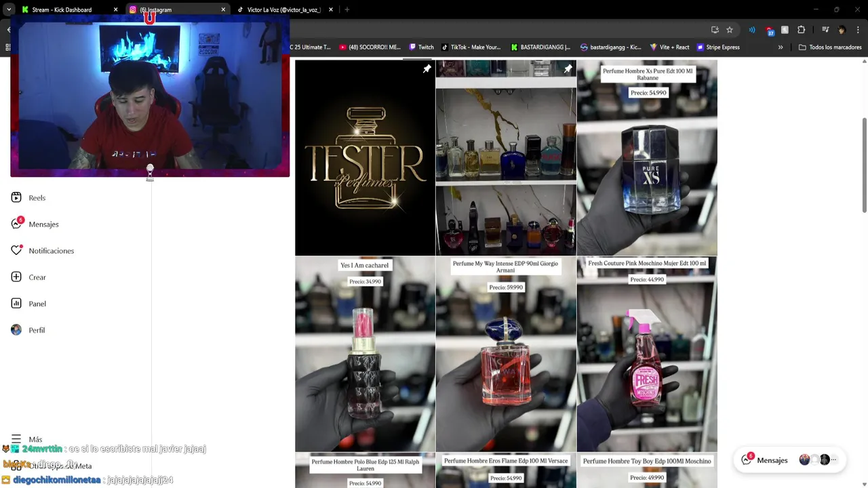Open the pinned Tester Perfumes logo post

(x=365, y=157)
